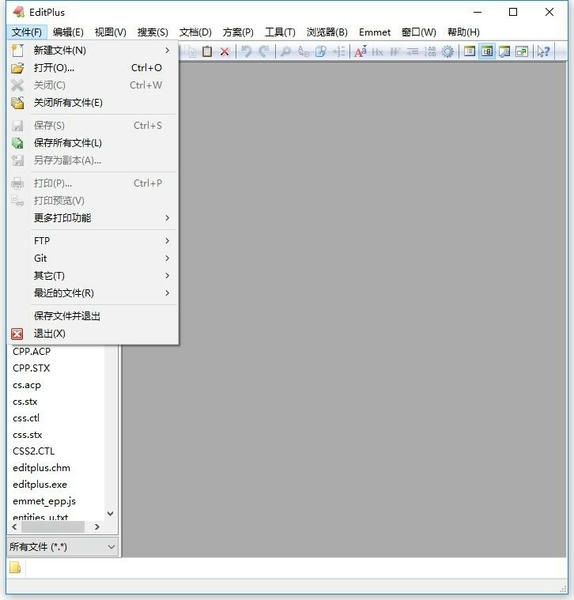Open the 工具(T) menu

(280, 32)
